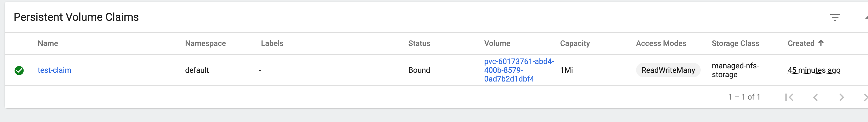This screenshot has width=868, height=122.
Task: Sort by the Namespace column header
Action: [x=206, y=43]
